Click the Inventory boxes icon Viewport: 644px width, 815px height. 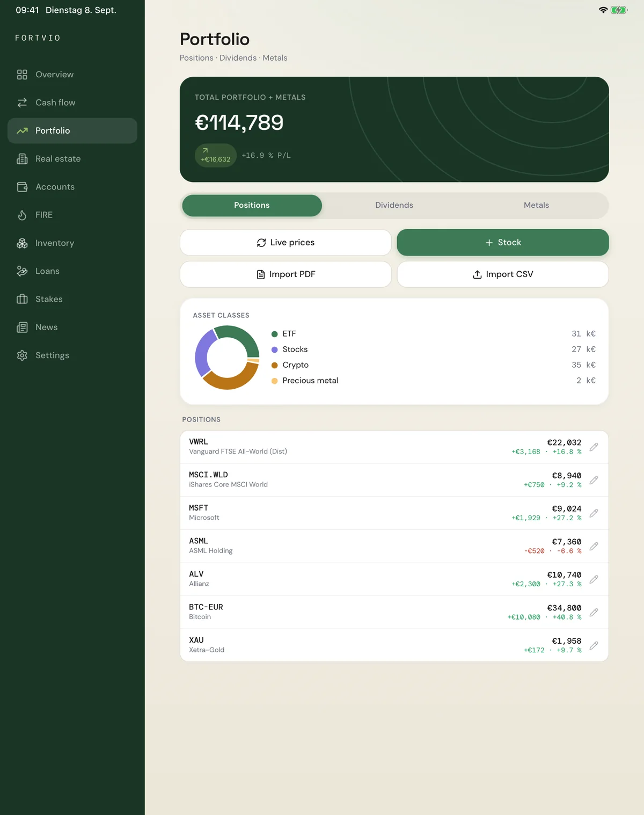(22, 243)
